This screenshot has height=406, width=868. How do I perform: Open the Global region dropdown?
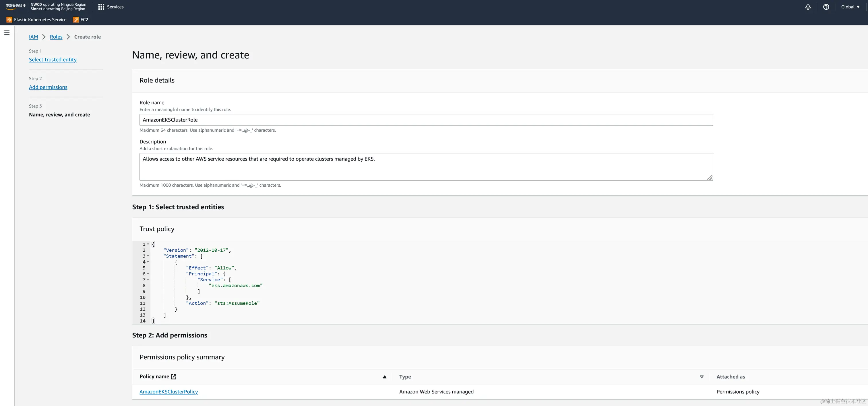click(850, 7)
